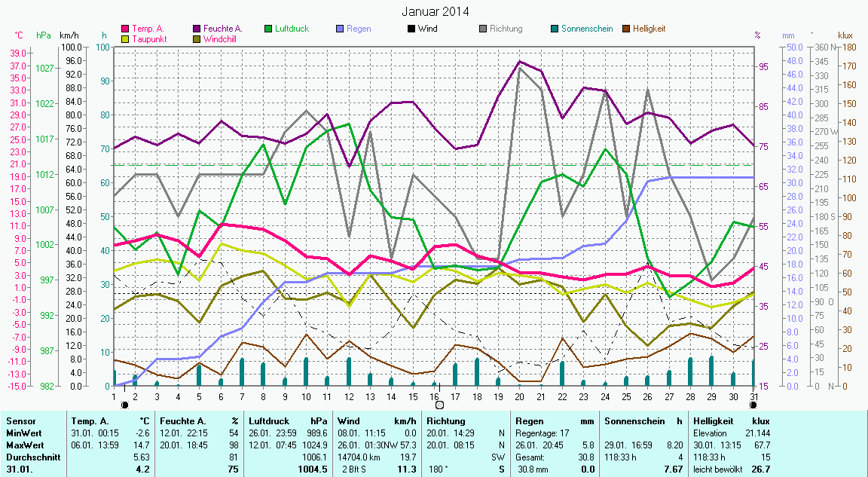Click the Regentage: 17 entry in the table
This screenshot has height=477, width=868.
[541, 433]
